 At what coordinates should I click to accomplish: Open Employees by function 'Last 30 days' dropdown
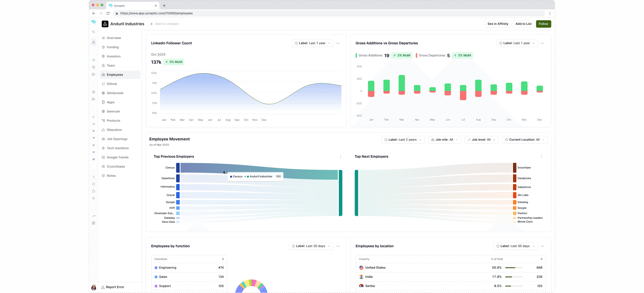click(311, 246)
